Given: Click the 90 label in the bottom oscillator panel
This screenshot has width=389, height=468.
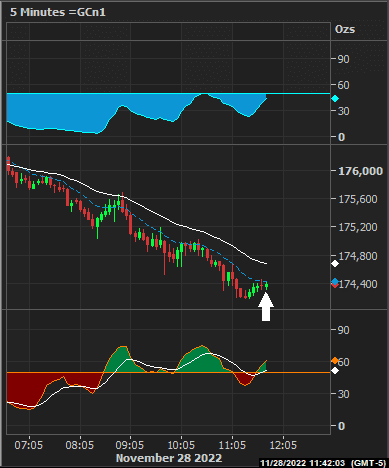Looking at the screenshot, I should pyautogui.click(x=343, y=330).
